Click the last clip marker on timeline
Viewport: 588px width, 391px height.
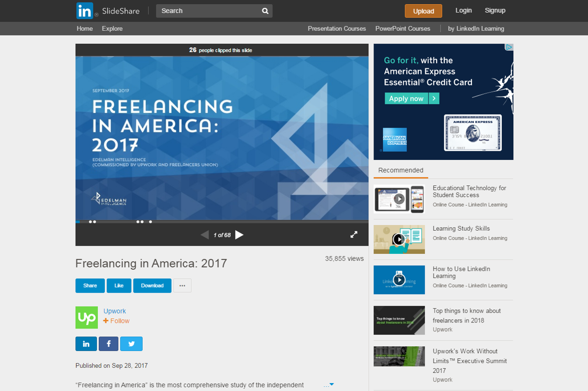click(x=151, y=222)
